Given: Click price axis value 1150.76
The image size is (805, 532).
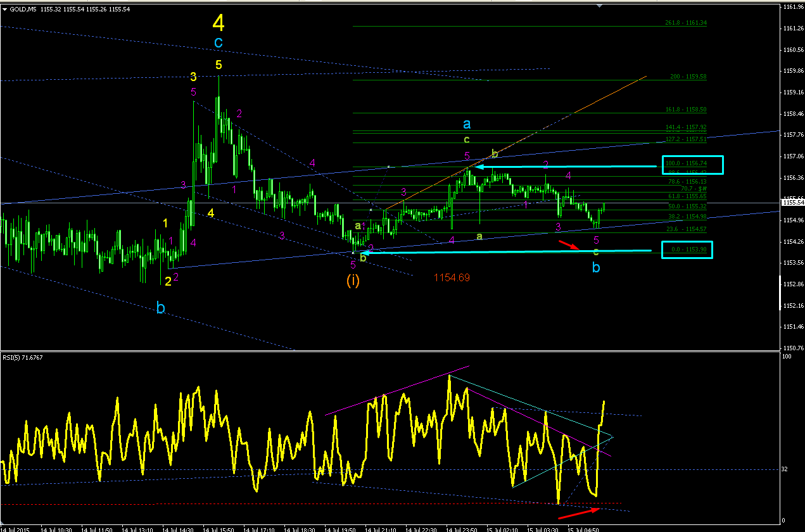Looking at the screenshot, I should tap(793, 348).
